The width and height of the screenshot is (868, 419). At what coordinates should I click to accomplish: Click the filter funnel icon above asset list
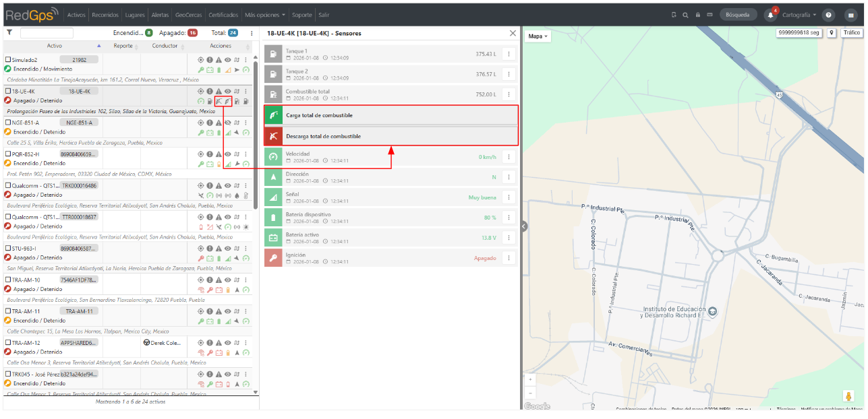point(9,32)
